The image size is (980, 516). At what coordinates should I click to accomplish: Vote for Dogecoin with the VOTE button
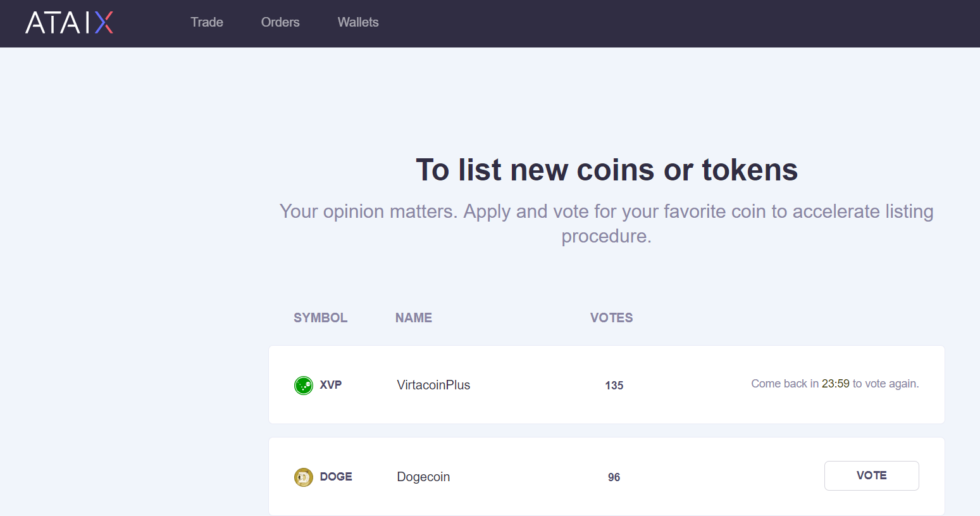[x=871, y=475]
